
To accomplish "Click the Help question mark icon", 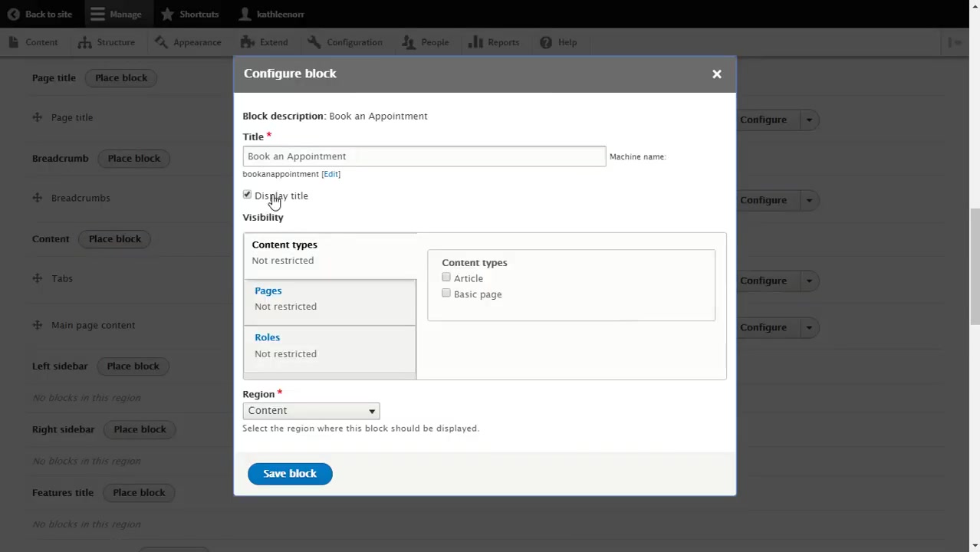I will point(545,42).
